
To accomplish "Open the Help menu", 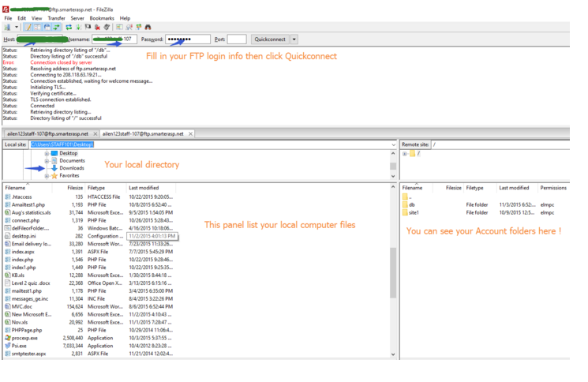I will click(x=125, y=18).
